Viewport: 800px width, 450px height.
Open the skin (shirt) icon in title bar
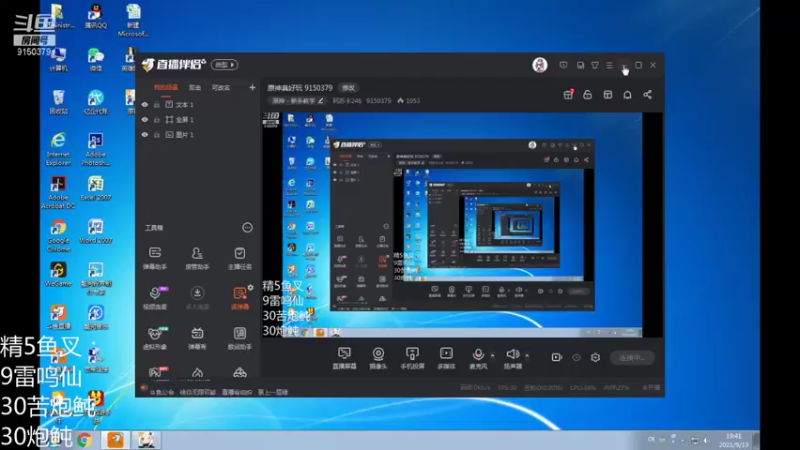[x=595, y=65]
